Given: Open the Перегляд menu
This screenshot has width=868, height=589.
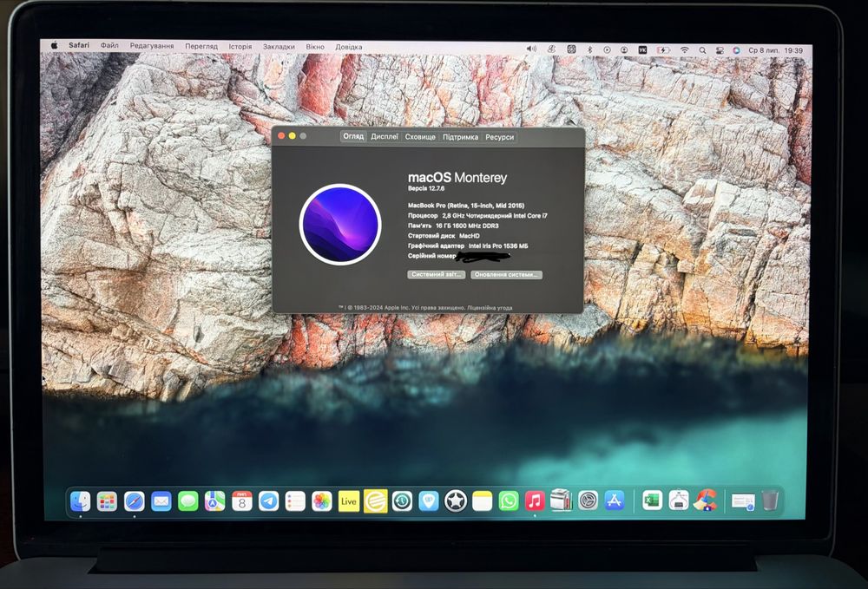Looking at the screenshot, I should (x=201, y=47).
